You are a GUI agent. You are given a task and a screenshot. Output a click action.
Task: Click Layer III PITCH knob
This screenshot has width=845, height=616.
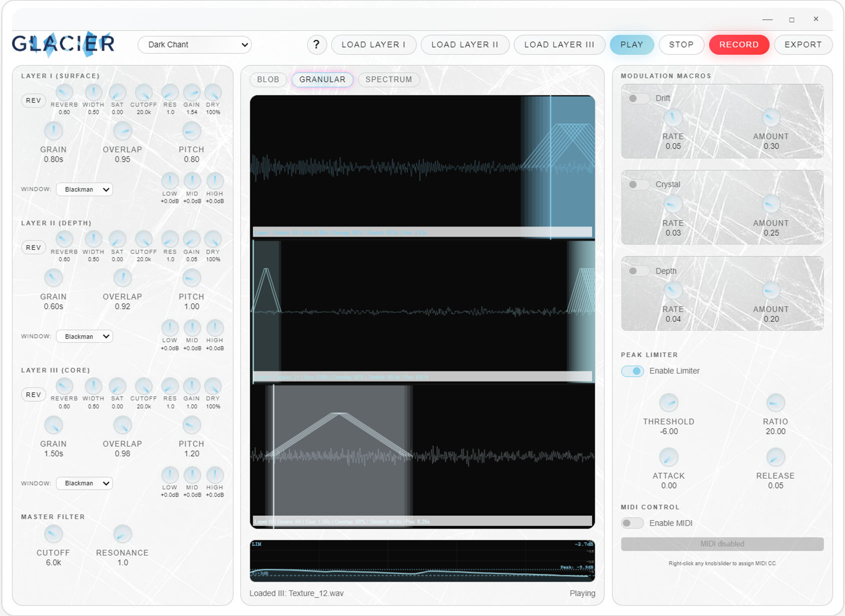[191, 425]
